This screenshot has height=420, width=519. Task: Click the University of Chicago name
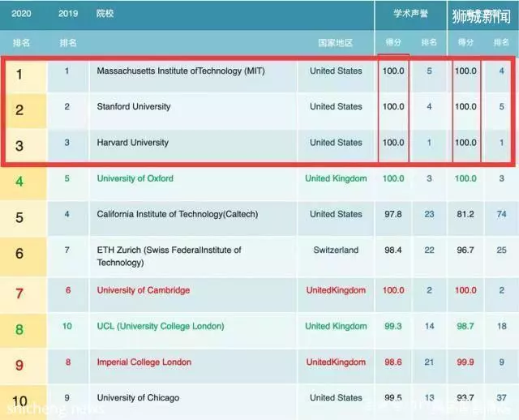(138, 398)
